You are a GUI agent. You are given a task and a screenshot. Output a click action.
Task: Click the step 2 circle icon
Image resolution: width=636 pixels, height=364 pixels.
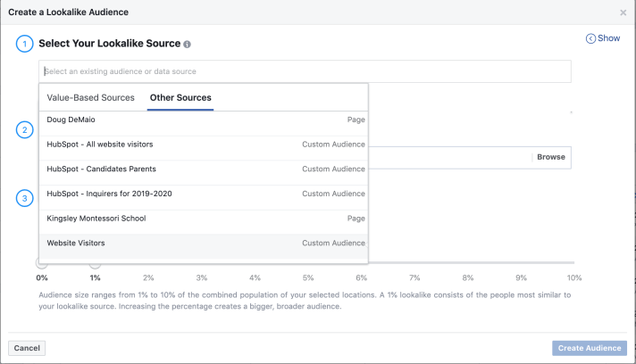25,130
